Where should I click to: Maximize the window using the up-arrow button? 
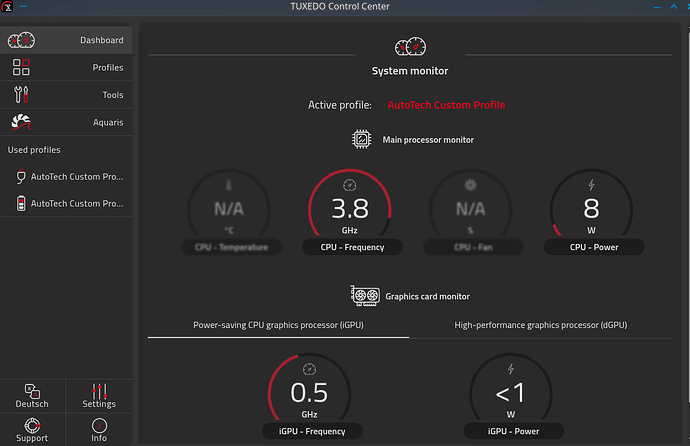pyautogui.click(x=673, y=7)
